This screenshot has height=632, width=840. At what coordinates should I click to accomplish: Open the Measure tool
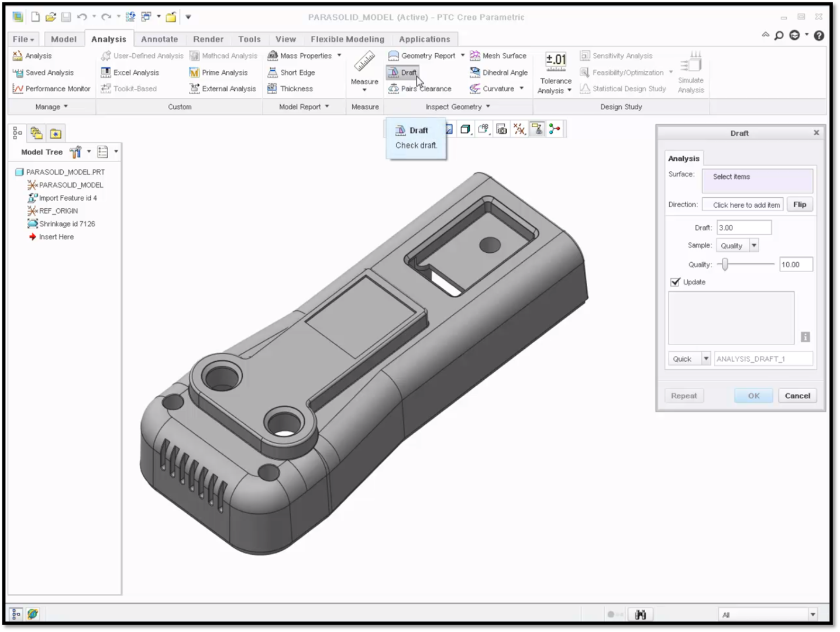pos(364,71)
